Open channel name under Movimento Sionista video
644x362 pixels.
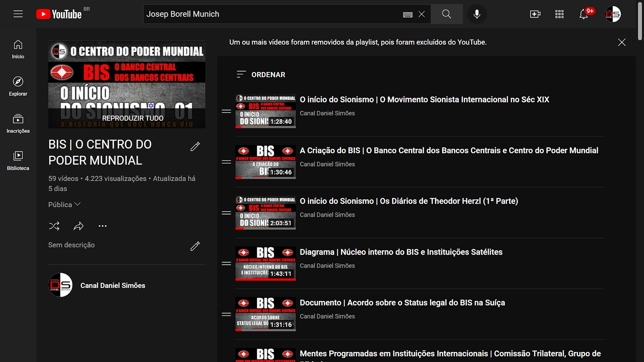pyautogui.click(x=327, y=113)
